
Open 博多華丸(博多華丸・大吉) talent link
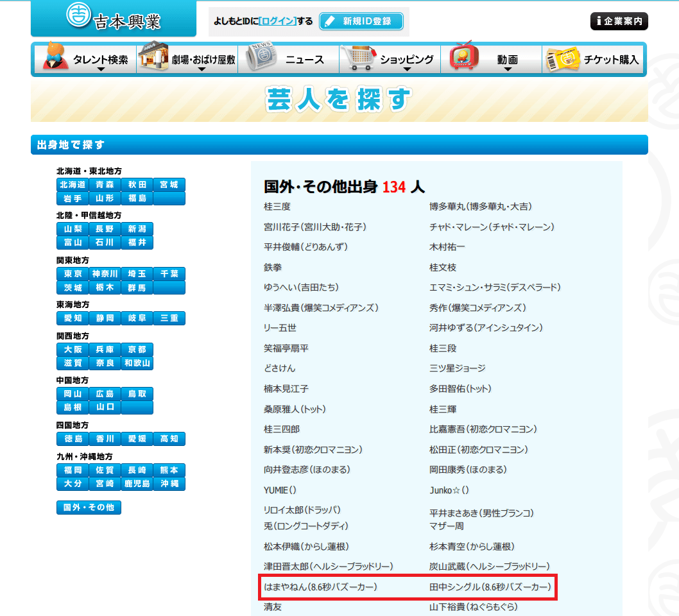tap(481, 207)
